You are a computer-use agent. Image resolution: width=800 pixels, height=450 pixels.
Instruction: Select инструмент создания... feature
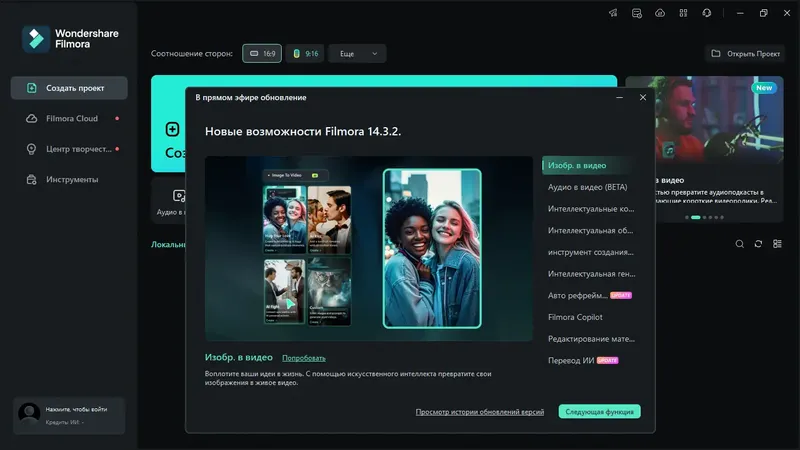coord(591,252)
